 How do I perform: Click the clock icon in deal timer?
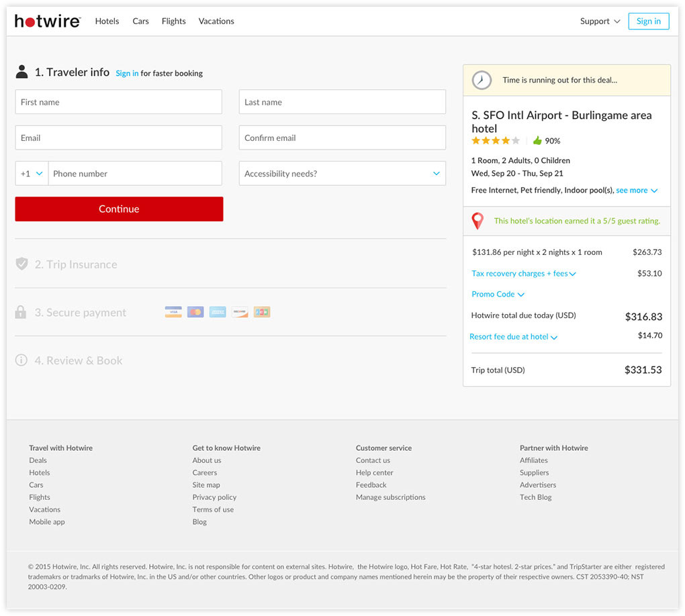(482, 81)
